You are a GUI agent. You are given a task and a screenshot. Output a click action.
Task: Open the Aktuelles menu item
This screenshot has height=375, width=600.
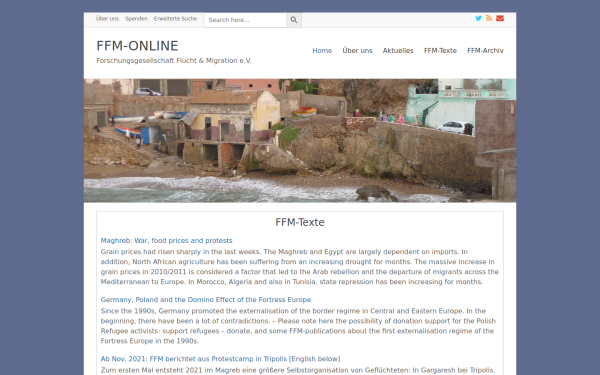coord(398,51)
